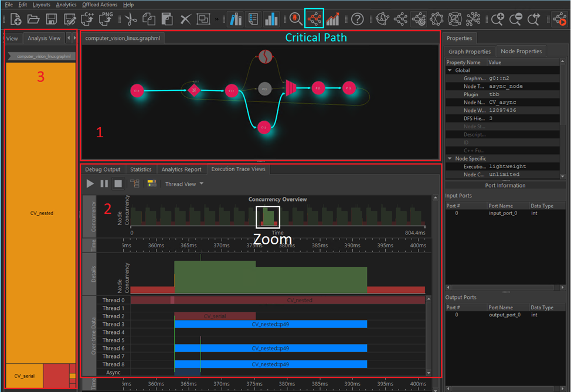571x392 pixels.
Task: Export graph as PNG icon
Action: point(106,19)
